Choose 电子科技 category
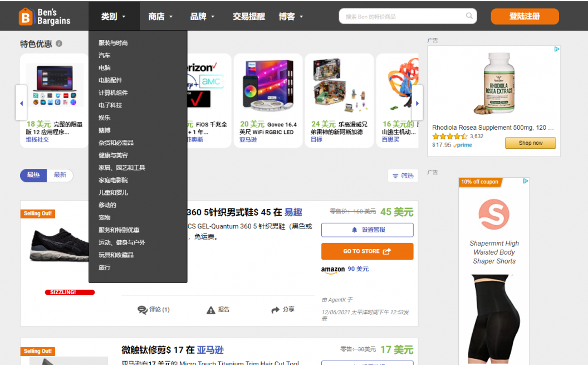Screen dimensions: 588x365 tap(110, 105)
